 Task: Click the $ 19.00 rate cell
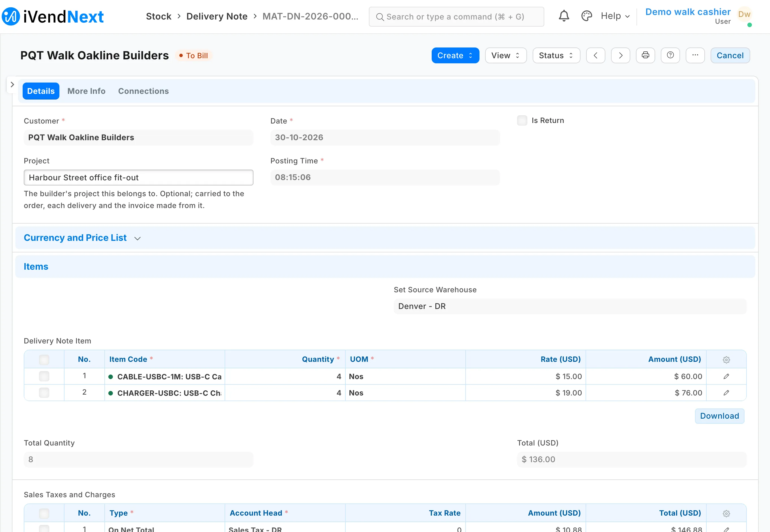(526, 393)
